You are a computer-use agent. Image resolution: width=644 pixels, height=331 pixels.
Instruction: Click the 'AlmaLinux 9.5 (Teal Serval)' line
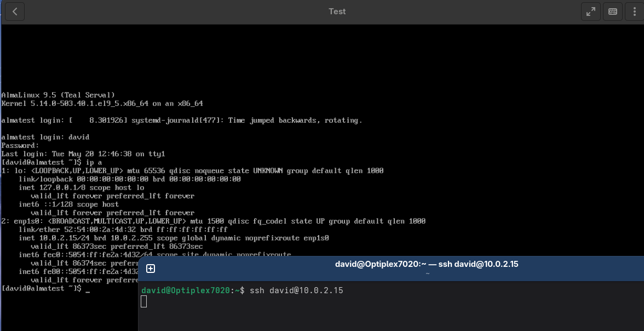58,95
